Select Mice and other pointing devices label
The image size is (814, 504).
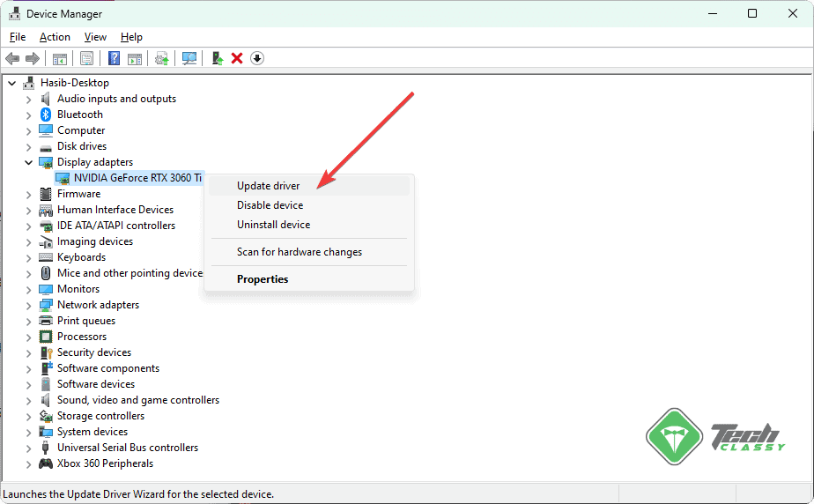pyautogui.click(x=129, y=273)
